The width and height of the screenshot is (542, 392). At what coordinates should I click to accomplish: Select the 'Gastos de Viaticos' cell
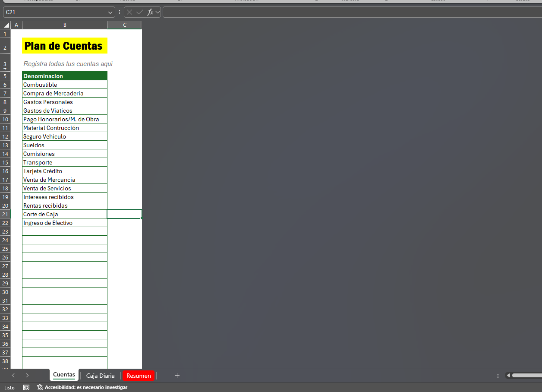[x=65, y=111]
